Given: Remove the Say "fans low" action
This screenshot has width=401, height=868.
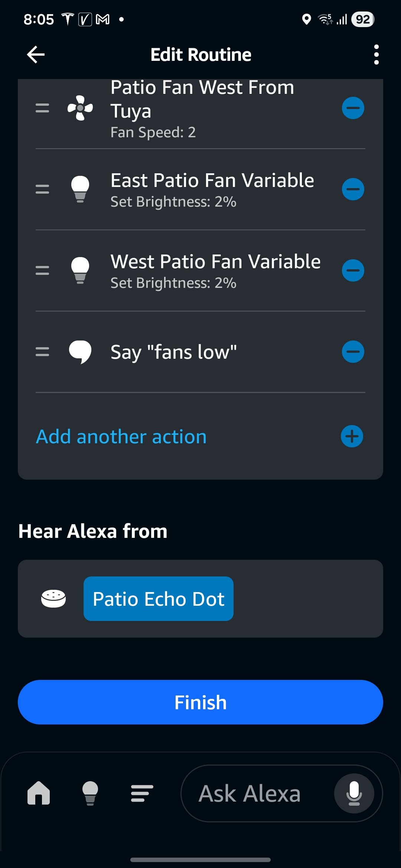Looking at the screenshot, I should pyautogui.click(x=353, y=352).
